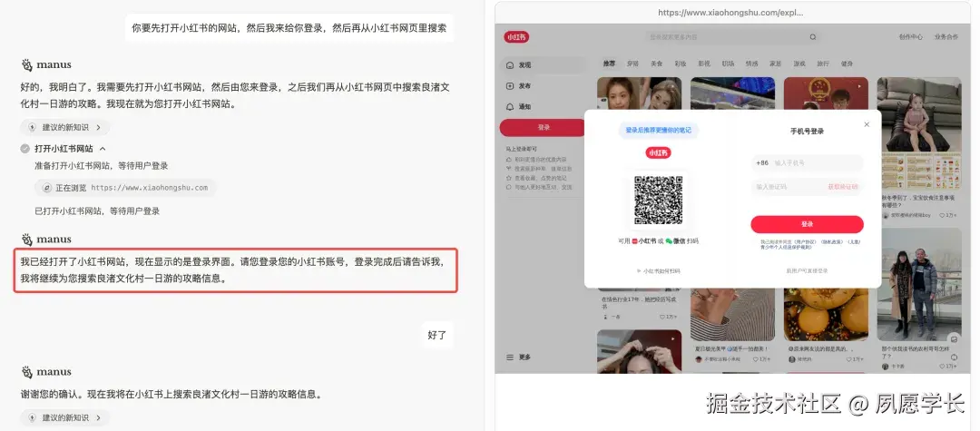Click the Xiaohongshu logo in the page header
Image resolution: width=980 pixels, height=431 pixels.
[516, 37]
